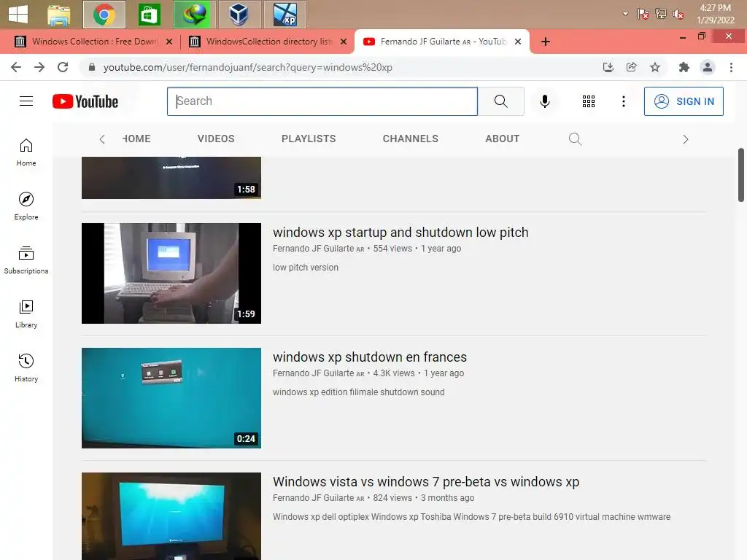Open 'windows xp startup and shutdown low pitch' title
This screenshot has height=560, width=747.
point(400,233)
